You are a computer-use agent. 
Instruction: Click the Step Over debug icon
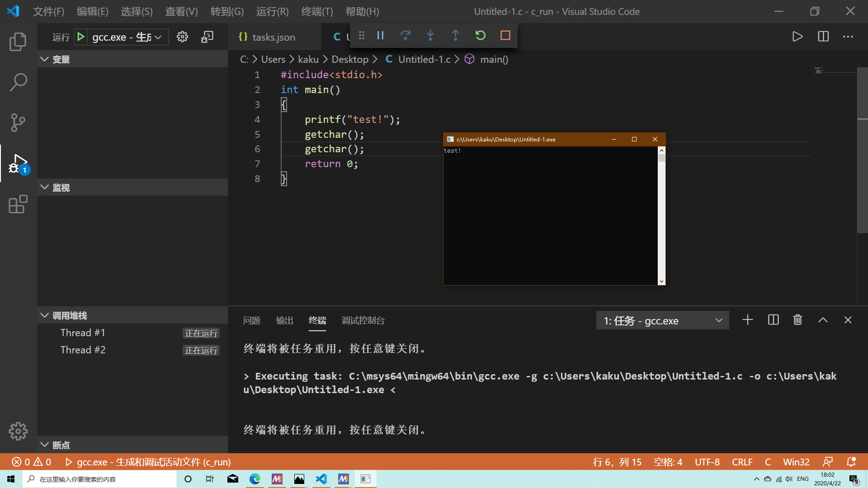[x=406, y=35]
